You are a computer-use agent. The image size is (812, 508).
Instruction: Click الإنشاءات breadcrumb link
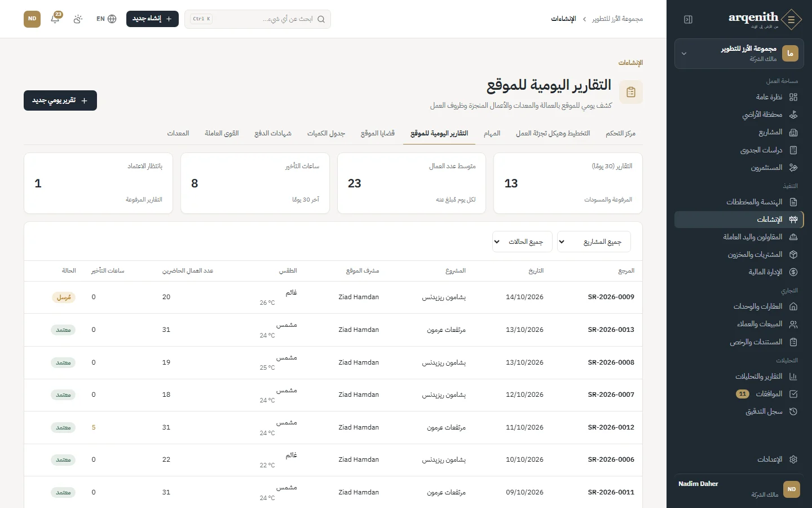pos(563,19)
